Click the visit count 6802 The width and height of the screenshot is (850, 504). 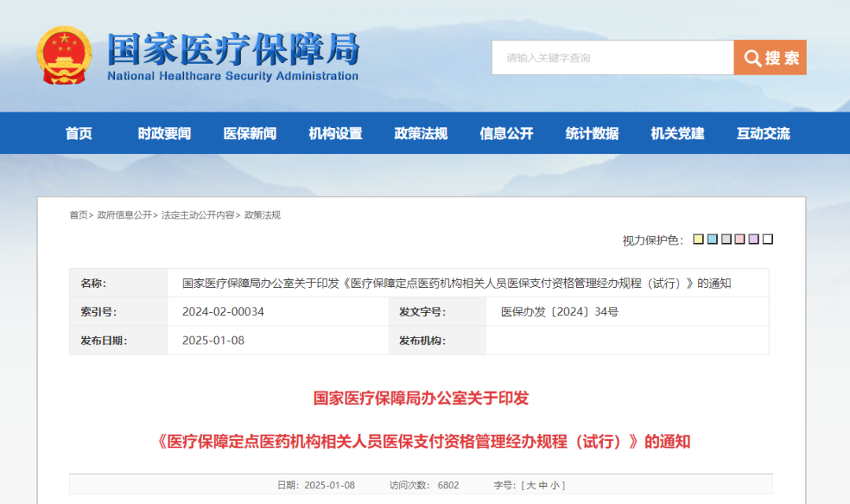449,485
